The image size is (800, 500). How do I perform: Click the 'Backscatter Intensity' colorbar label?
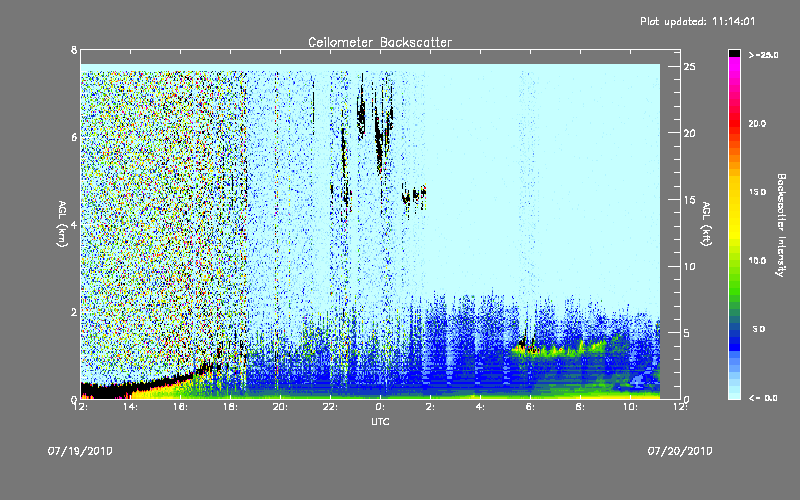pos(781,225)
